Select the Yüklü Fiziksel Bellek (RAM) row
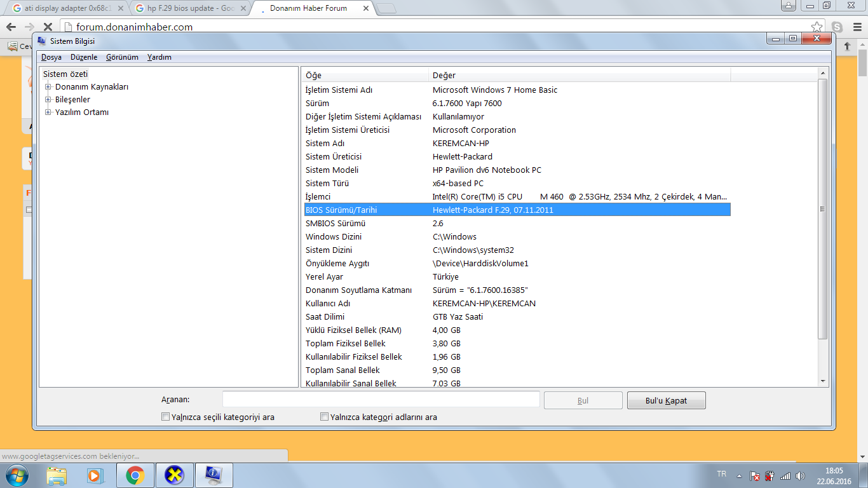Screen dimensions: 868x488 tap(517, 330)
